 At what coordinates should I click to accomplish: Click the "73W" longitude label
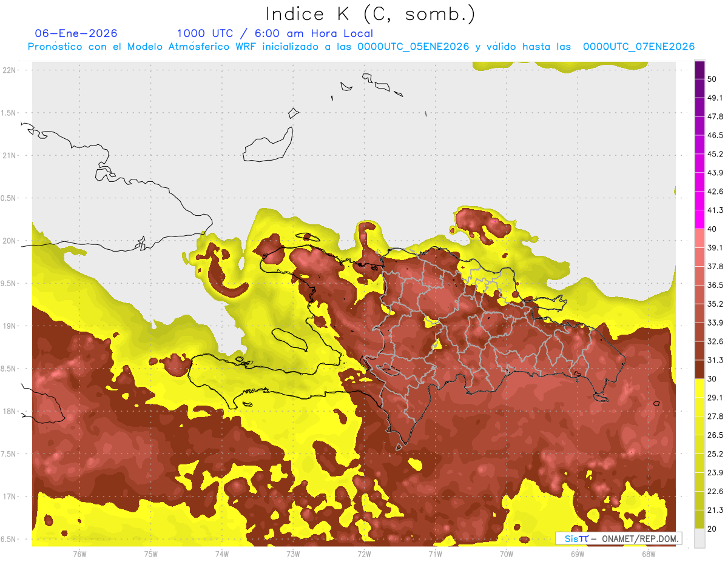[293, 554]
